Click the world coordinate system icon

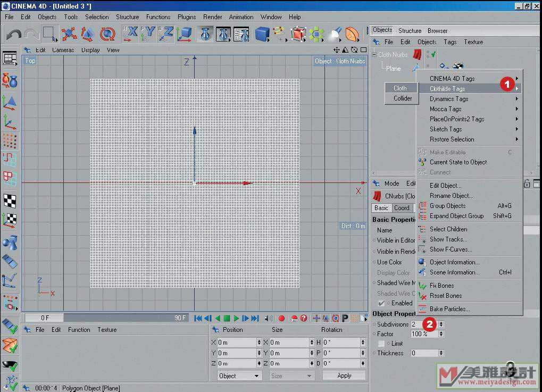point(184,34)
